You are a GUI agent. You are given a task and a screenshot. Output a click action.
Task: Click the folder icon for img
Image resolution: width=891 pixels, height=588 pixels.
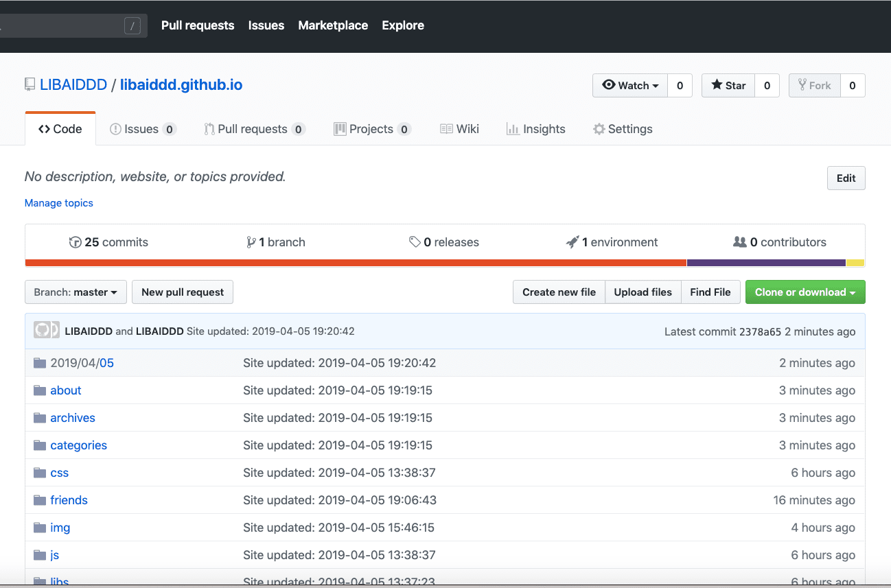click(40, 528)
